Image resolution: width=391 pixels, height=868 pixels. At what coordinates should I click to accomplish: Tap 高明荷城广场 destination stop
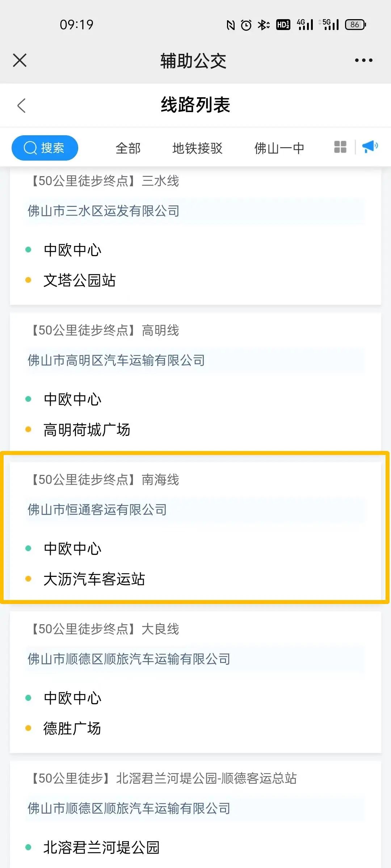[x=87, y=430]
